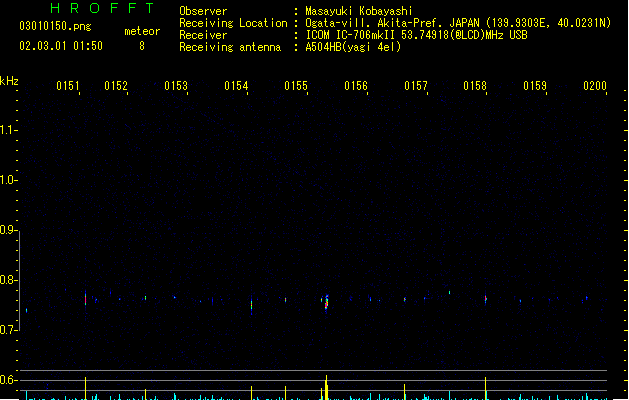Click the Receiving antenna label
Image resolution: width=629 pixels, height=400 pixels.
point(230,47)
